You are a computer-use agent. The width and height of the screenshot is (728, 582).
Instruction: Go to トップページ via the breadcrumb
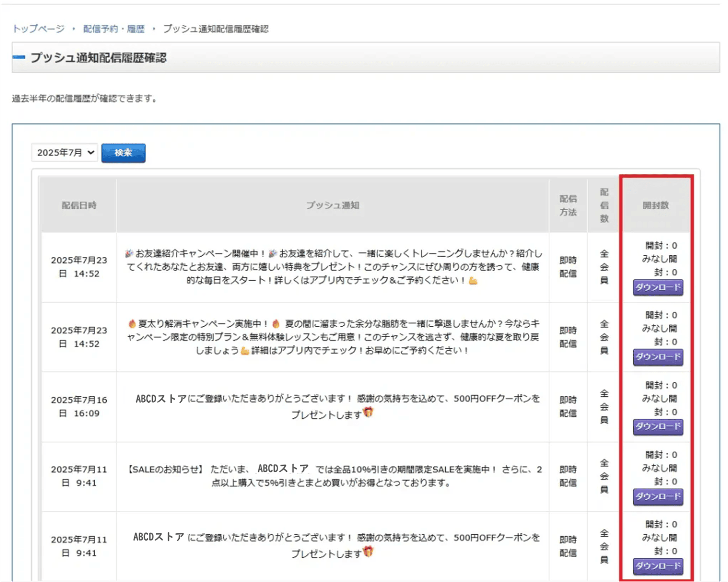coord(39,29)
